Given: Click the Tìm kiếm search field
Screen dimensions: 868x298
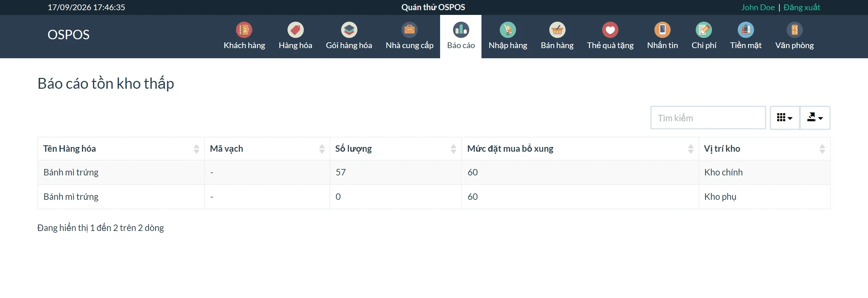Looking at the screenshot, I should click(x=708, y=118).
